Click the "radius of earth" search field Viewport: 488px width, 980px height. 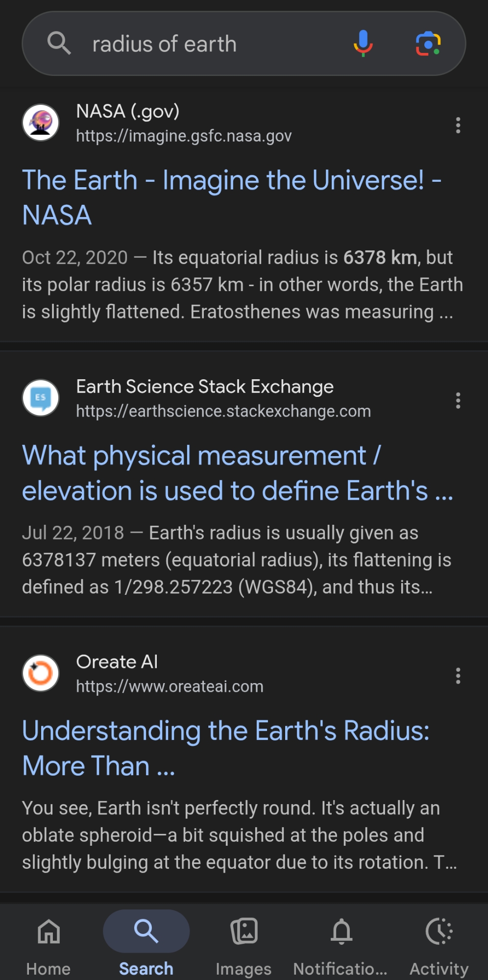coord(196,44)
